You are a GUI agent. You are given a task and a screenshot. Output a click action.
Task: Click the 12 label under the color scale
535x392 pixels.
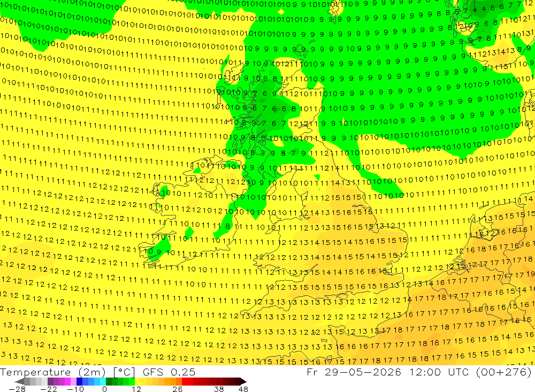pos(136,389)
